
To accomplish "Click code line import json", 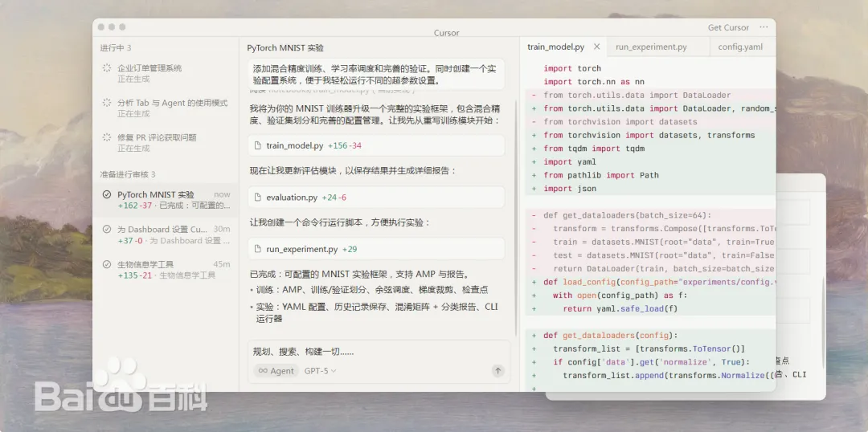I will pyautogui.click(x=570, y=189).
